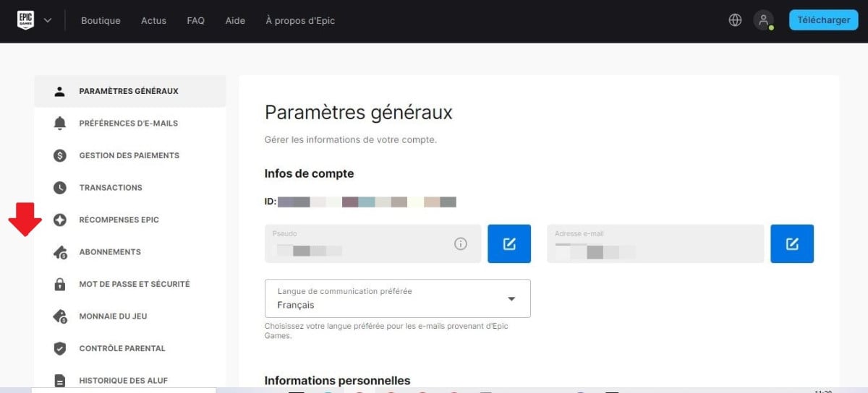868x393 pixels.
Task: Open Mot de passe et sécurité
Action: coord(134,284)
